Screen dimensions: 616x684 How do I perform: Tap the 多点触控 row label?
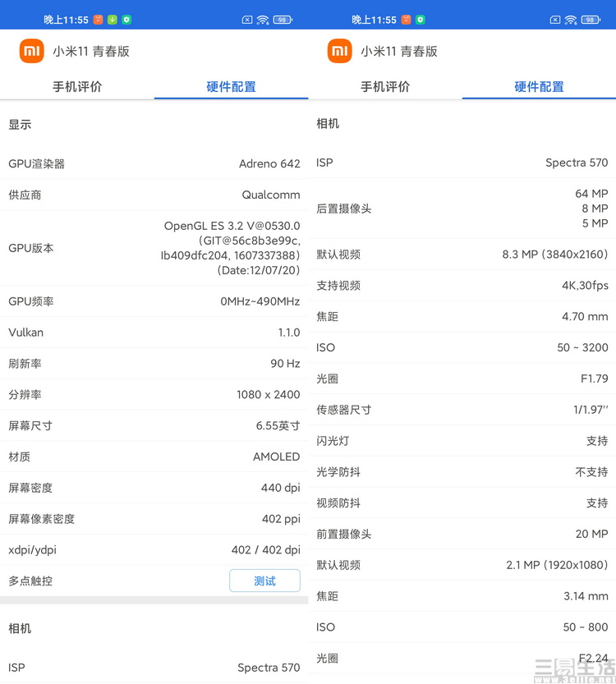30,581
